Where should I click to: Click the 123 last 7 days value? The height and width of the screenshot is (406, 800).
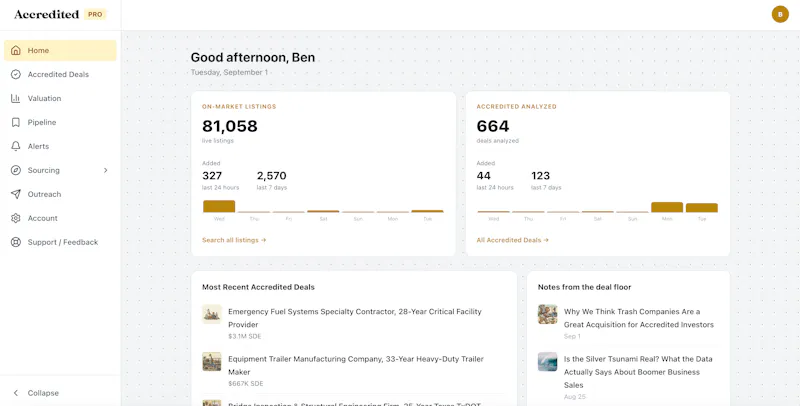[540, 176]
